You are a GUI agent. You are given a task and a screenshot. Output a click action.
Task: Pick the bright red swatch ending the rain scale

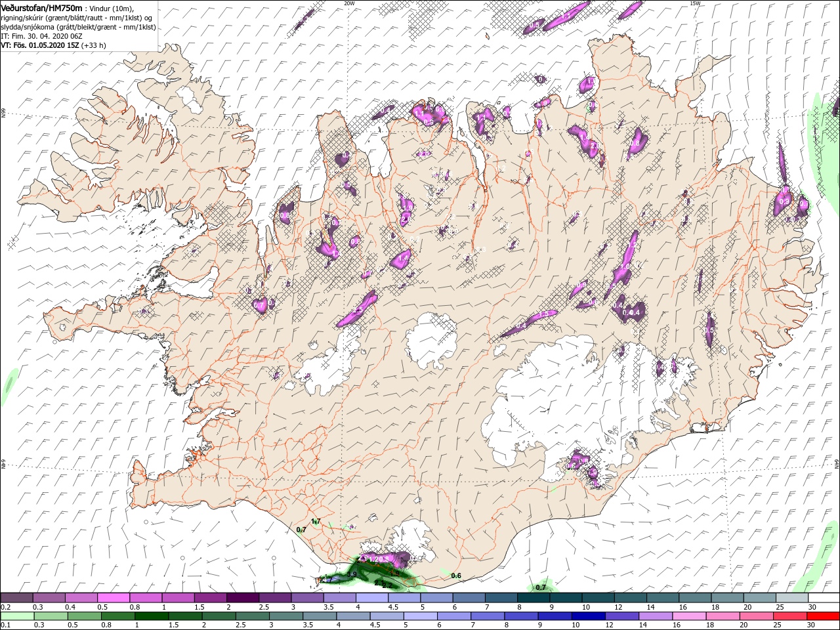pyautogui.click(x=824, y=616)
